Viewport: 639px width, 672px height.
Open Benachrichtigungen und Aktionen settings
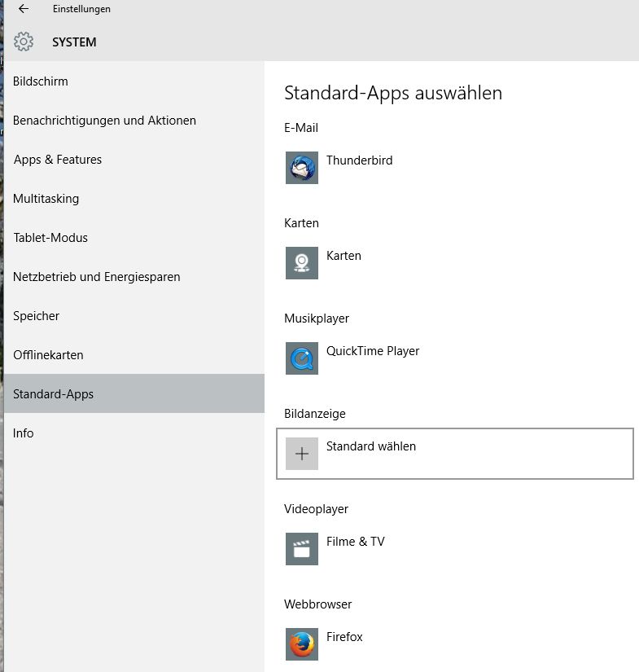[104, 121]
